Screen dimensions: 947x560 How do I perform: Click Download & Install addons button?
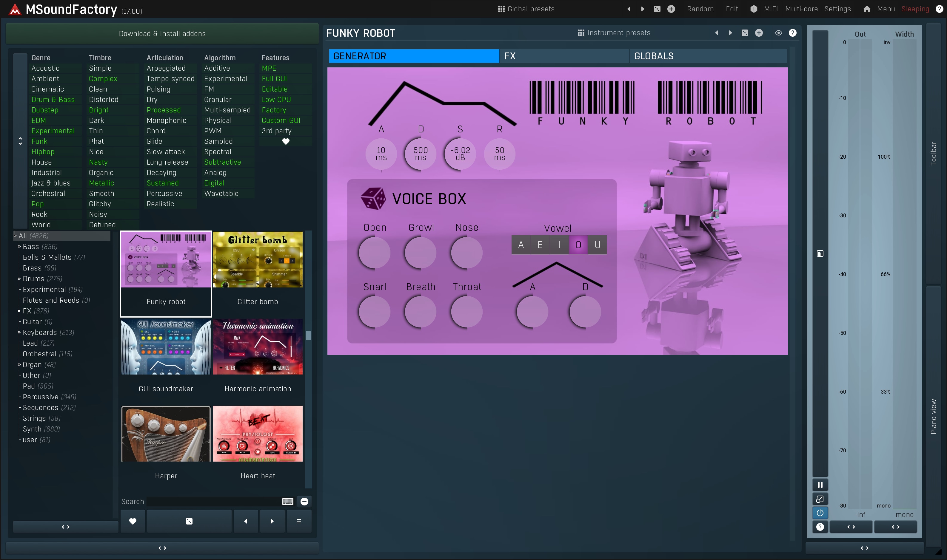(162, 34)
